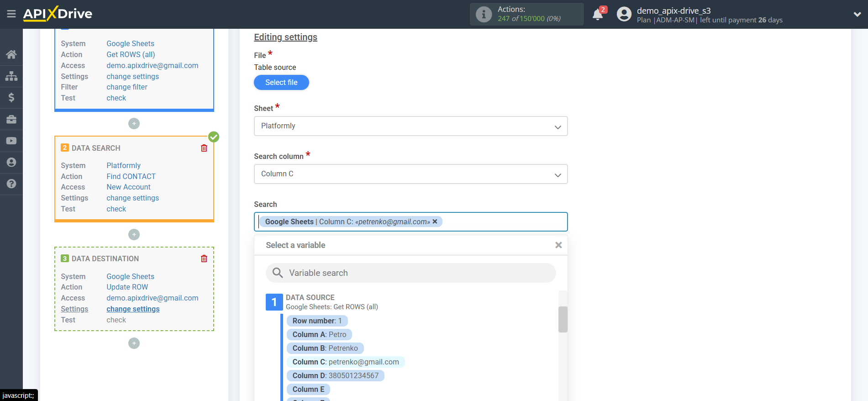Click change settings in Data Destination block
Image resolution: width=868 pixels, height=401 pixels.
click(133, 309)
